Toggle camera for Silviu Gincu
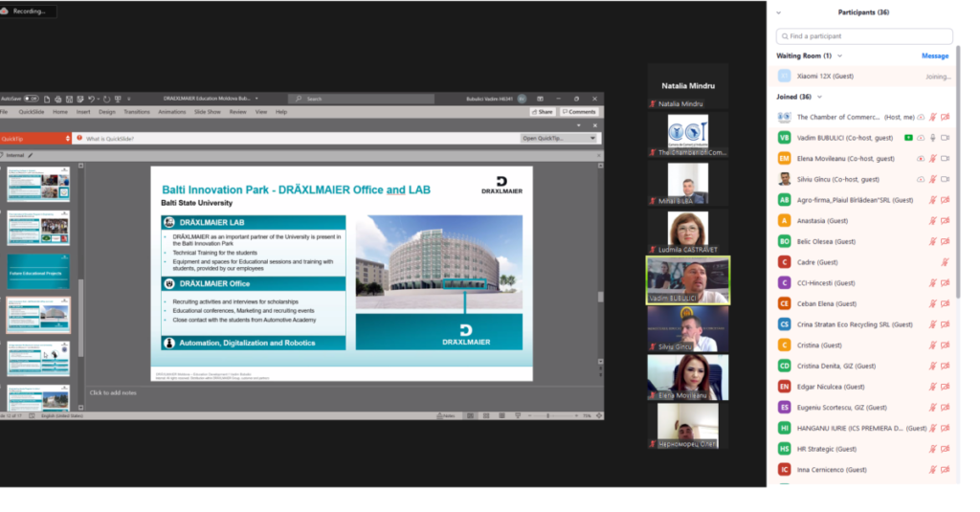This screenshot has width=980, height=512. coord(945,179)
